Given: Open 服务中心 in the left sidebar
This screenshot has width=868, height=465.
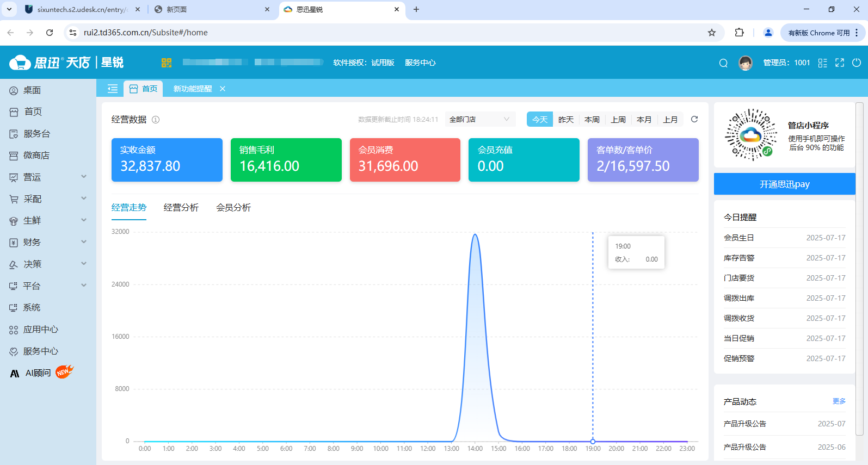Looking at the screenshot, I should [x=40, y=351].
